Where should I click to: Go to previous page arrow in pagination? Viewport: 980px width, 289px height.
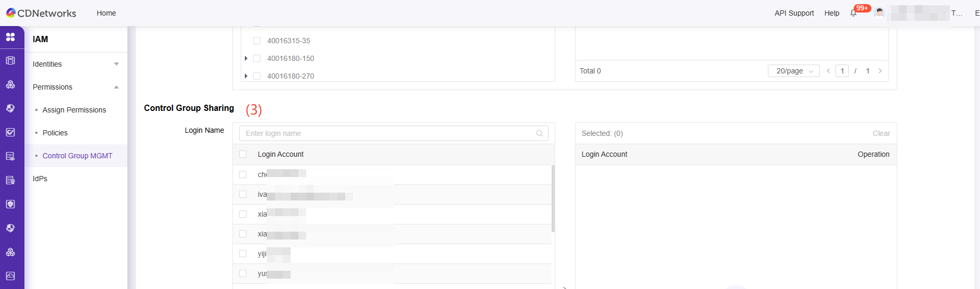(828, 71)
